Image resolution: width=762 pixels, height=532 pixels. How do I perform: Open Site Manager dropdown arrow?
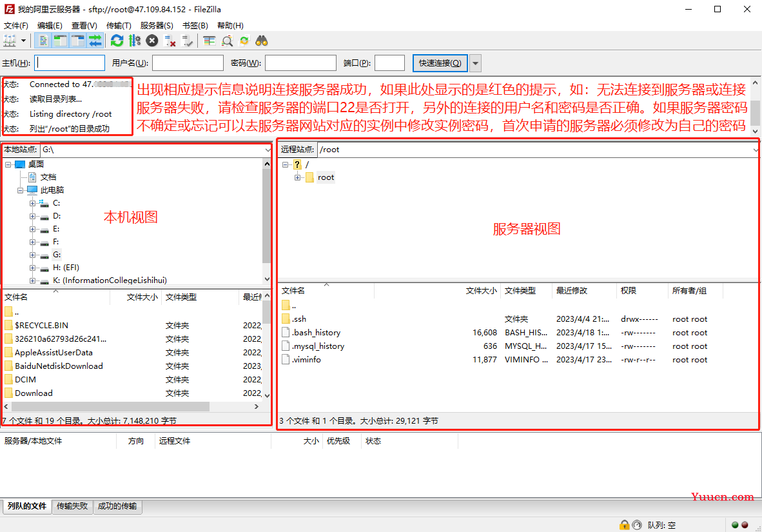(x=23, y=41)
